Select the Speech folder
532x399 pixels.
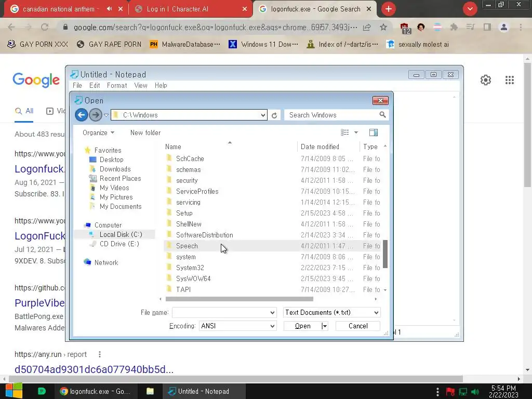coord(187,246)
